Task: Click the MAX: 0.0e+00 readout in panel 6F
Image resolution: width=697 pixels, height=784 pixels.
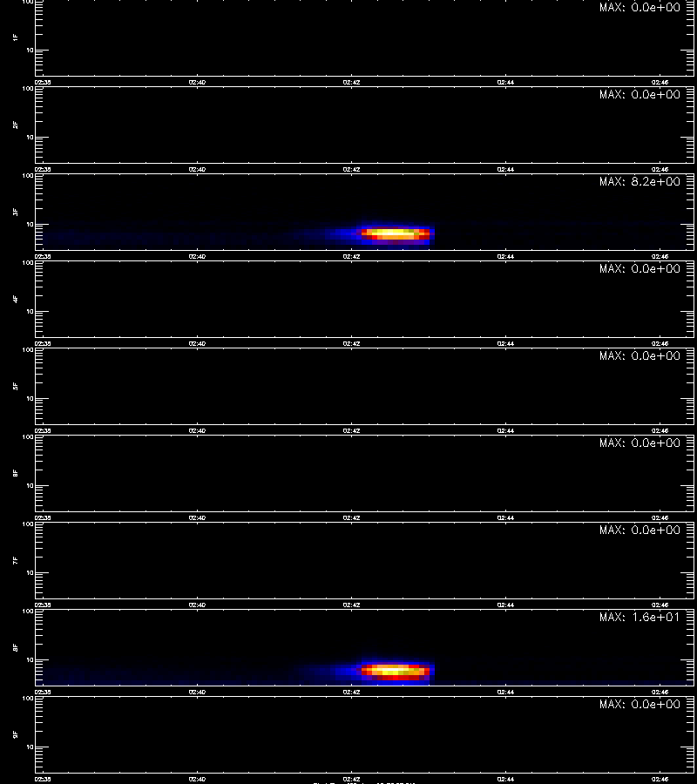Action: pyautogui.click(x=639, y=443)
